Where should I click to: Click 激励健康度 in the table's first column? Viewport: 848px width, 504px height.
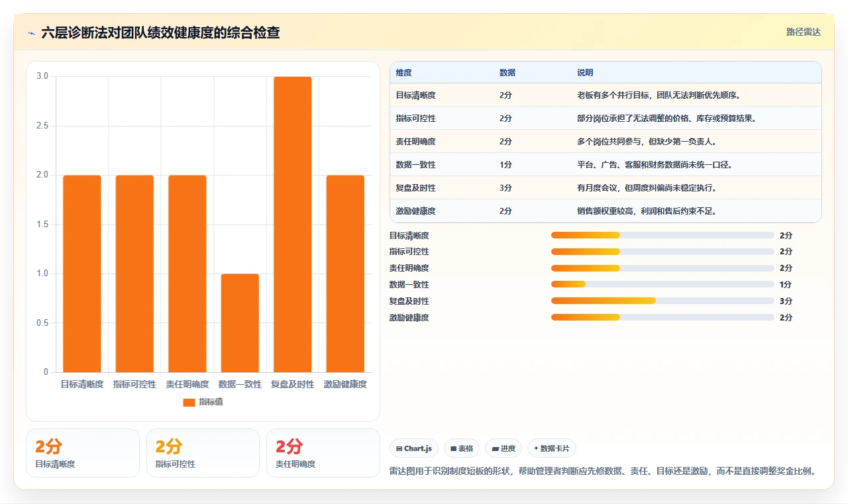(x=415, y=211)
